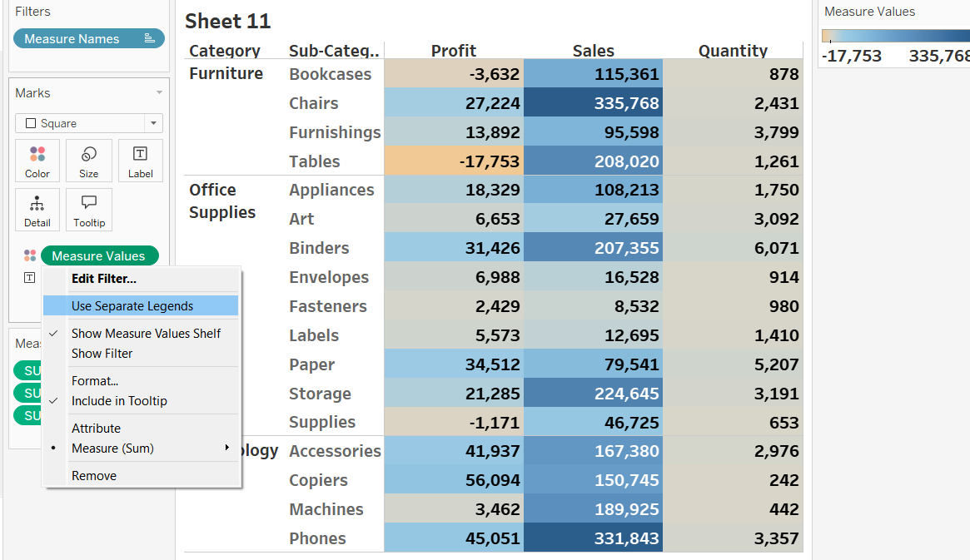Image resolution: width=970 pixels, height=560 pixels.
Task: Expand the Measure (Sum) submenu arrow
Action: tap(227, 448)
